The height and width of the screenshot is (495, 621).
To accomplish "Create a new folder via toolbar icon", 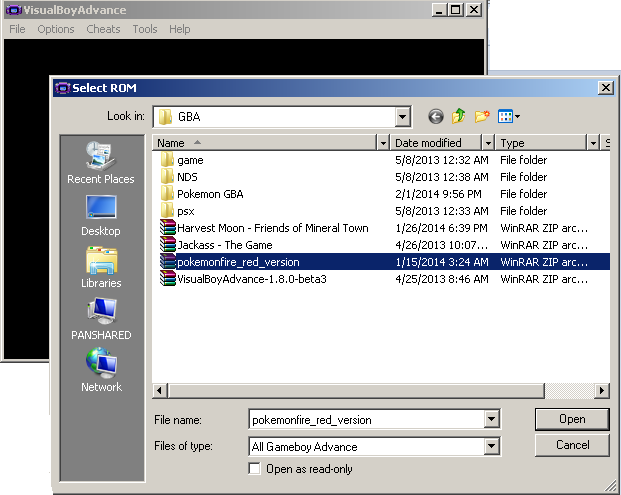I will click(x=482, y=116).
